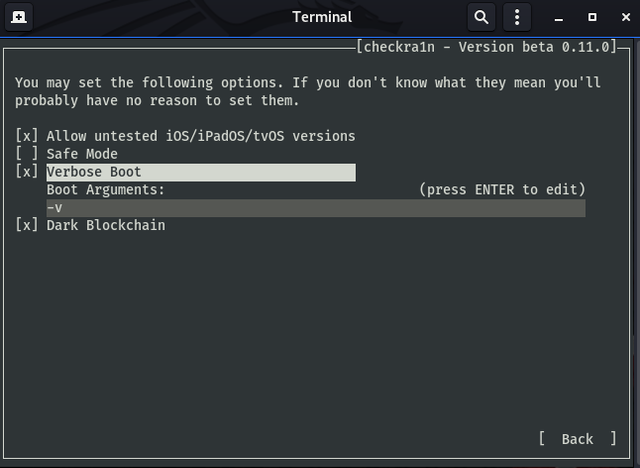Viewport: 640px width, 468px height.
Task: Click the terminal's vertical scrollbar
Action: coord(637,253)
